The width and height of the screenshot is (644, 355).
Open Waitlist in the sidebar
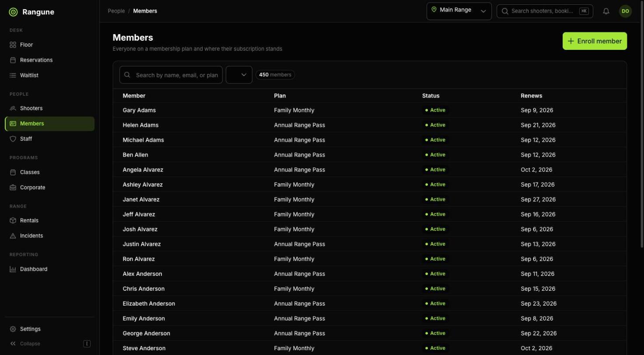pyautogui.click(x=49, y=75)
